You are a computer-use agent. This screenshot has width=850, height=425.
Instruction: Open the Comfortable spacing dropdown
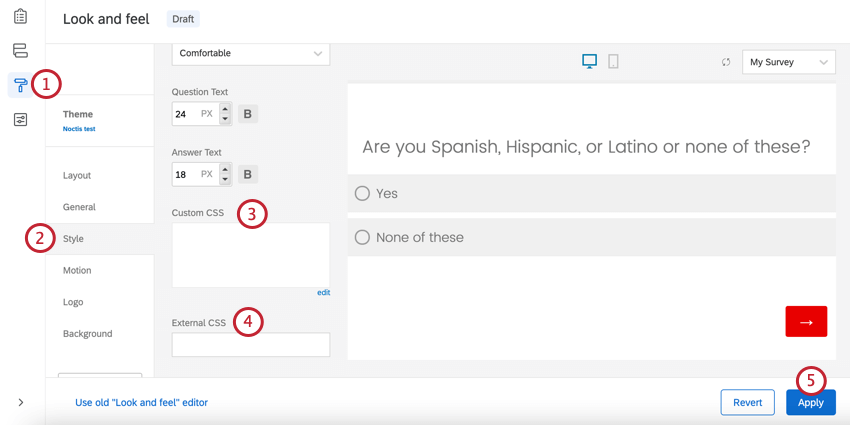(250, 53)
